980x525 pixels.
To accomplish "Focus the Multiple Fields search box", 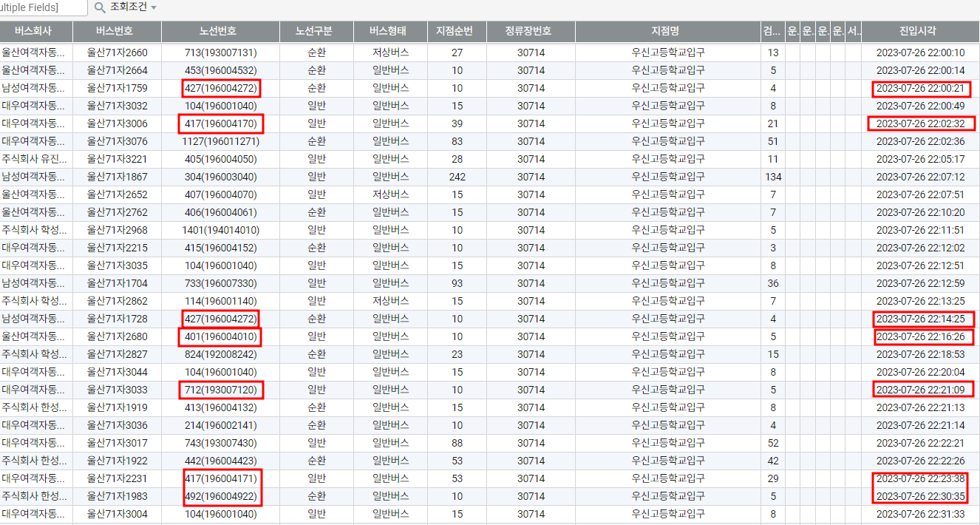I will (x=41, y=7).
